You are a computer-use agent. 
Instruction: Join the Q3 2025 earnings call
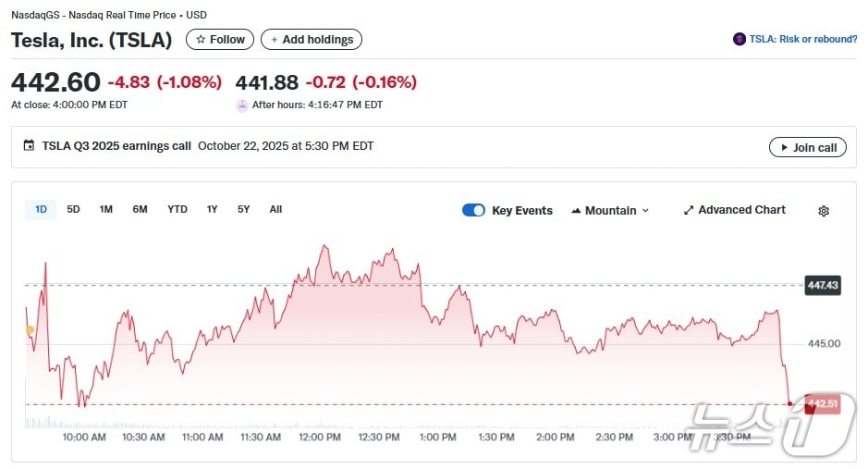click(807, 148)
